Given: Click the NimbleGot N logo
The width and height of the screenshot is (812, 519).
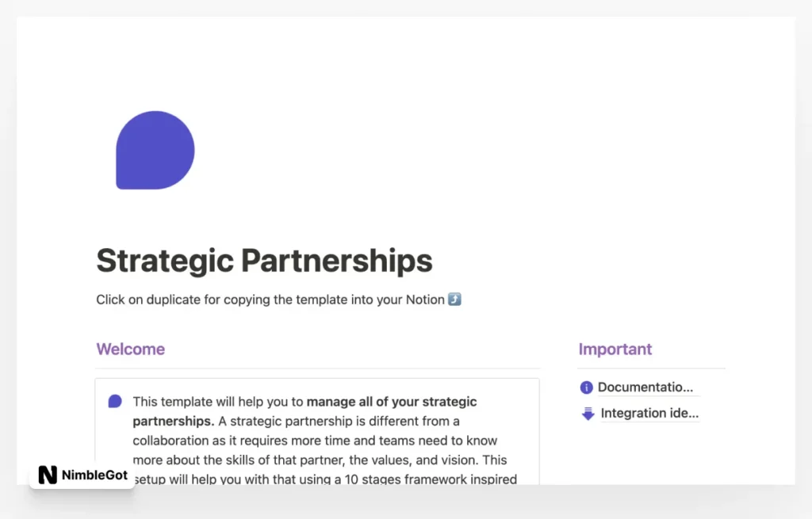Looking at the screenshot, I should pyautogui.click(x=48, y=474).
